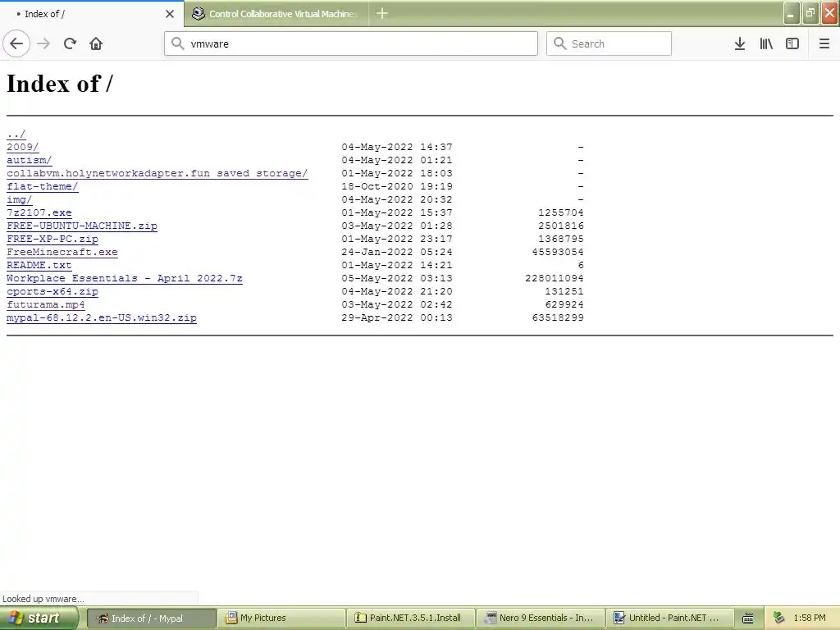Open collabvm.holynetworkadapter.fun saved storage/ folder
Screen dimensions: 840x630
(x=157, y=173)
